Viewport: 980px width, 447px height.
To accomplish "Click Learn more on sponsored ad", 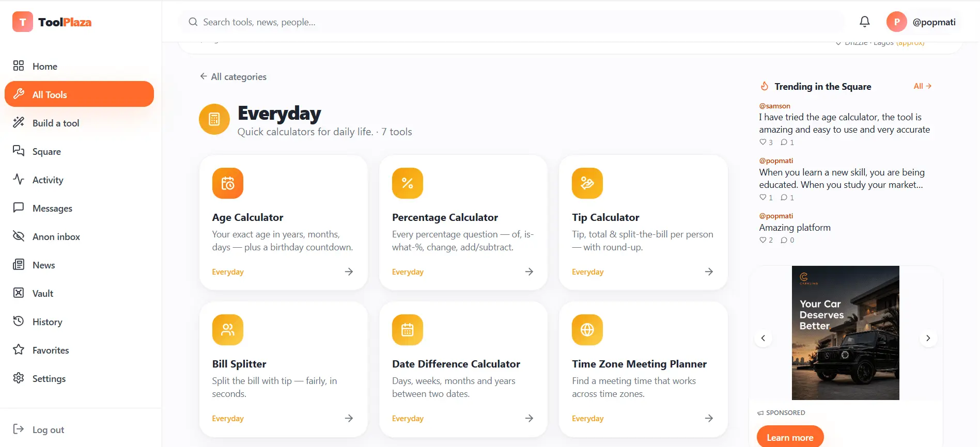I will (x=790, y=437).
